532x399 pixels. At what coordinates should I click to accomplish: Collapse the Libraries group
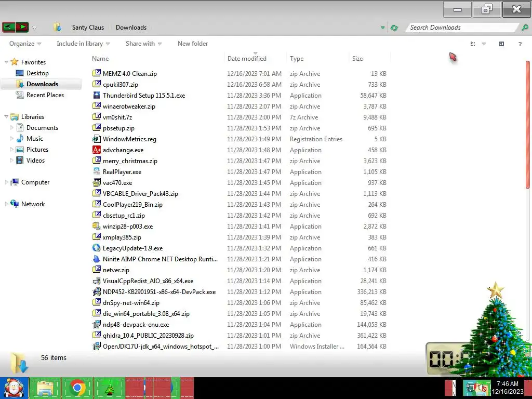tap(6, 117)
